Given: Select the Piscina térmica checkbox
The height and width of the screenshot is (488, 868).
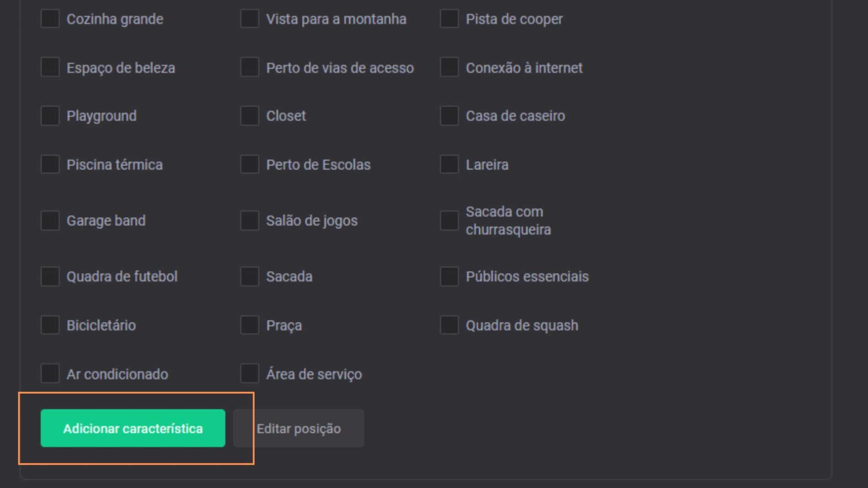Looking at the screenshot, I should point(50,164).
